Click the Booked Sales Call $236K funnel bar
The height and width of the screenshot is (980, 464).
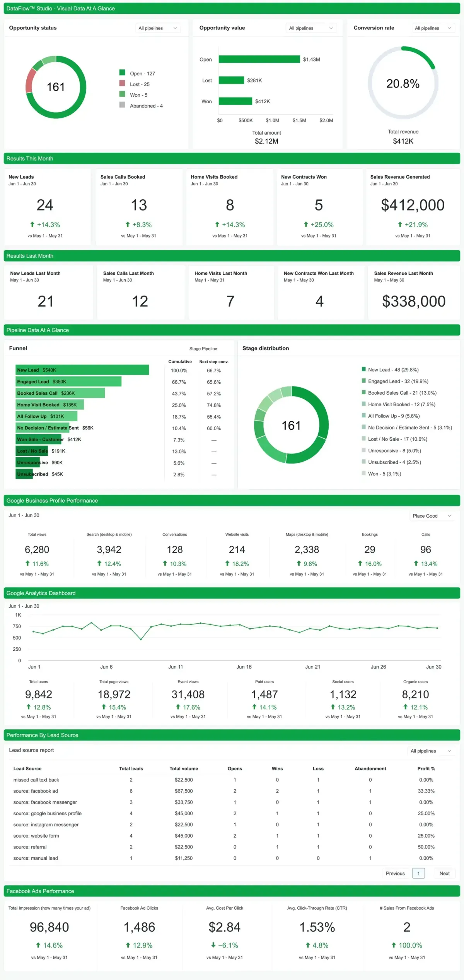[x=60, y=393]
